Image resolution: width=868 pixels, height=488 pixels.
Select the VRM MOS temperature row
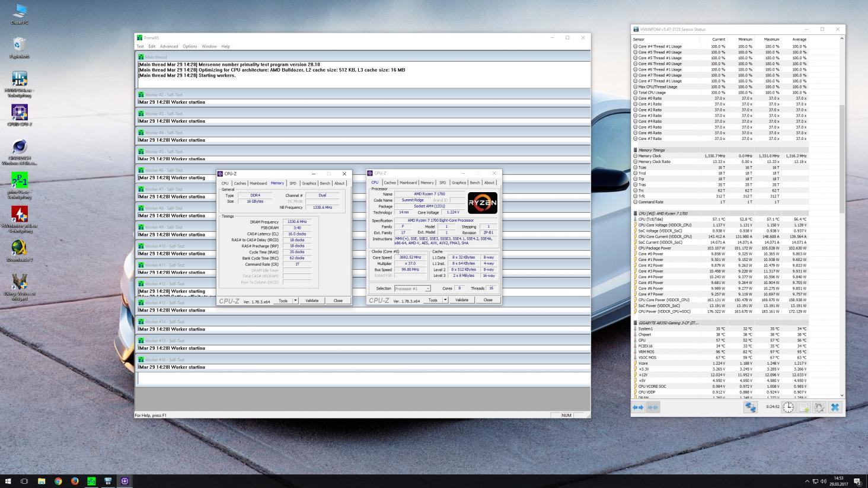[x=720, y=352]
